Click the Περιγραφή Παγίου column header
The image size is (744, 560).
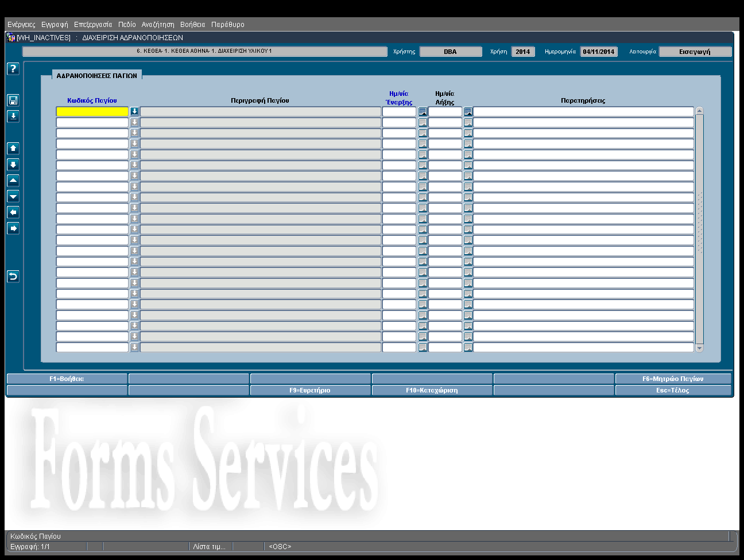click(260, 100)
